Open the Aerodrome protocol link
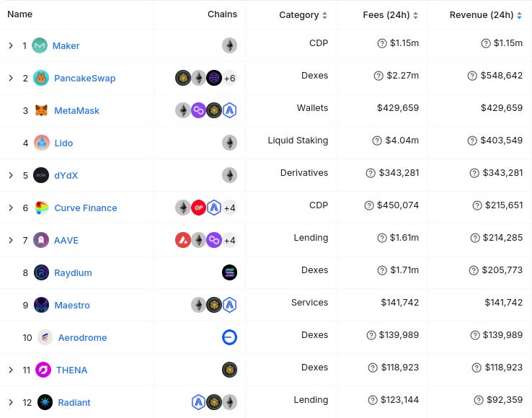 coord(82,337)
